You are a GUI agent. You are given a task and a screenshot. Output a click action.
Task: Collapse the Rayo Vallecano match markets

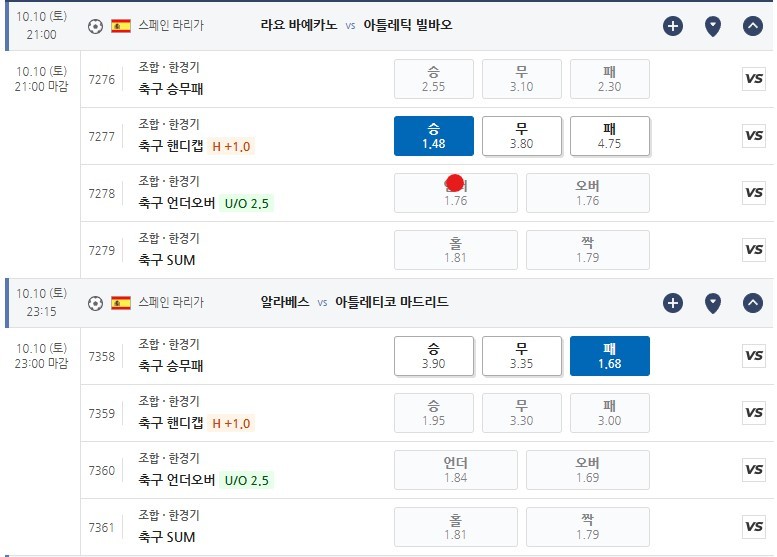[752, 26]
